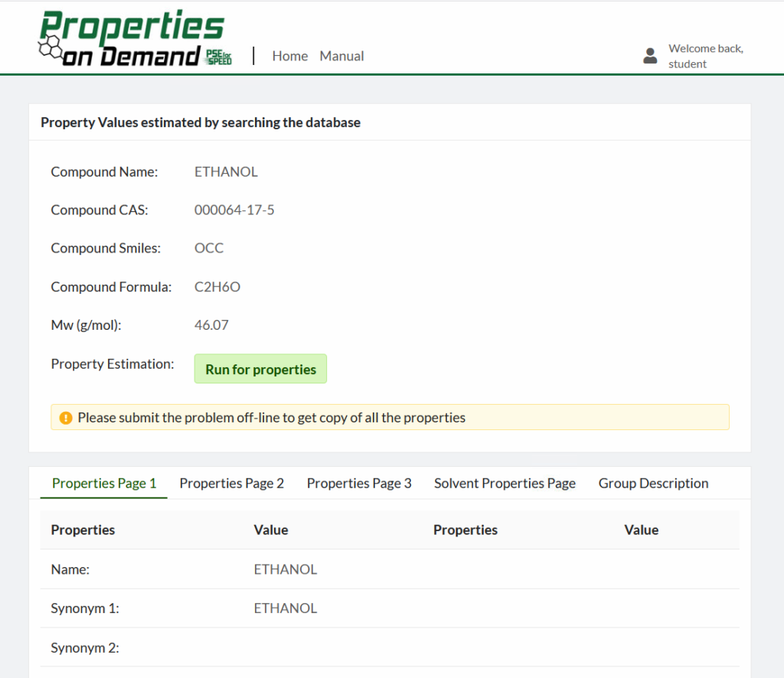784x678 pixels.
Task: Click the Name: row label in table
Action: click(x=70, y=569)
